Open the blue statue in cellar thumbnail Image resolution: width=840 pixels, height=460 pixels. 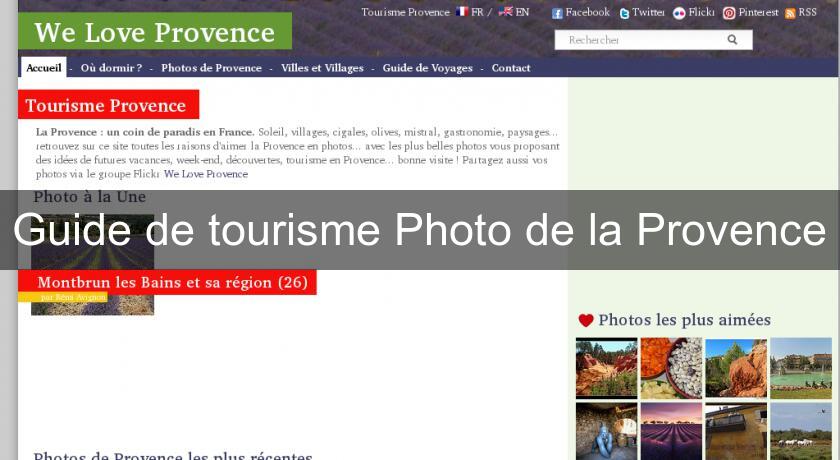click(606, 431)
